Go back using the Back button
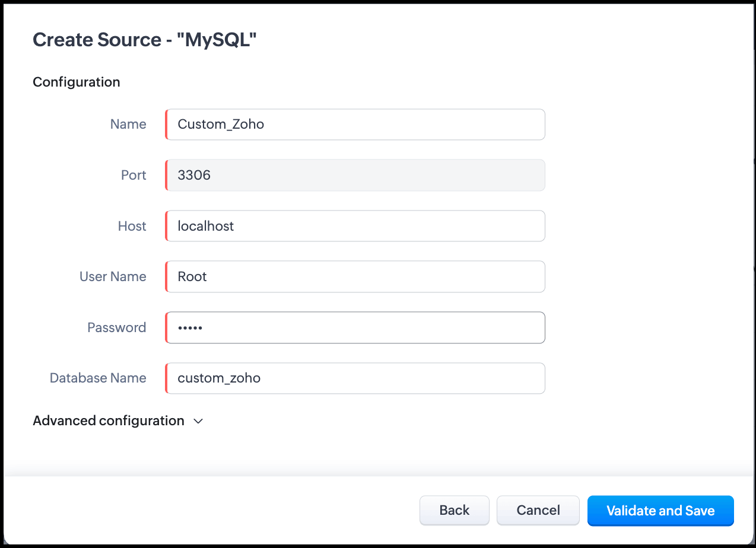Screen dimensions: 756x548 pyautogui.click(x=454, y=511)
